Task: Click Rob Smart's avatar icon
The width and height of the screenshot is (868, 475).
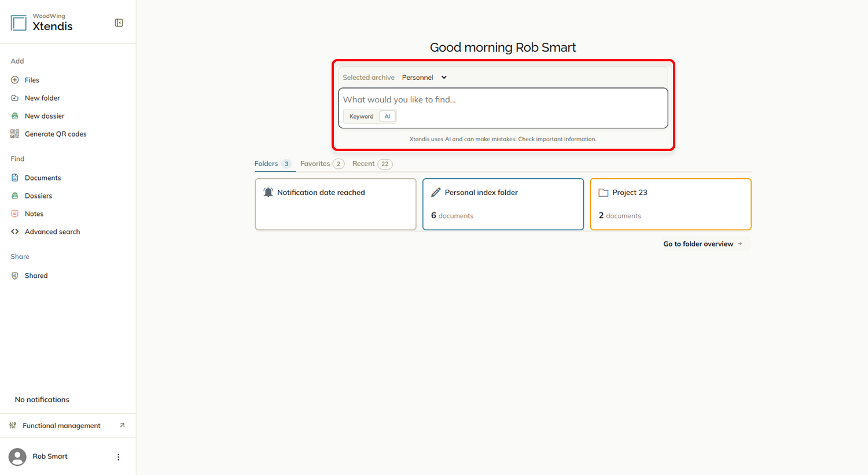Action: click(18, 456)
